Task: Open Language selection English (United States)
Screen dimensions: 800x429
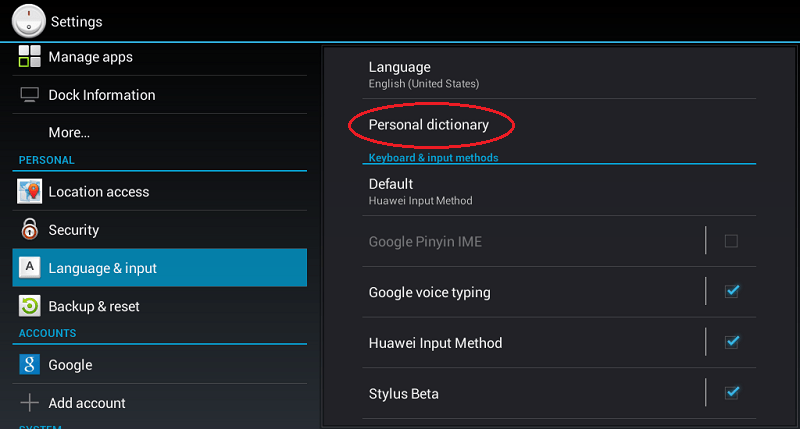Action: tap(559, 74)
